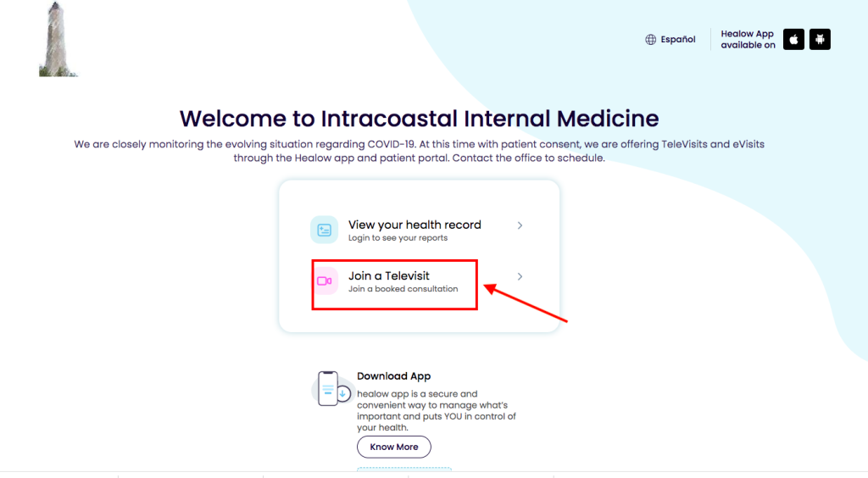Screen dimensions: 868x478
Task: Click the chevron beside Join a Televisit
Action: [520, 276]
